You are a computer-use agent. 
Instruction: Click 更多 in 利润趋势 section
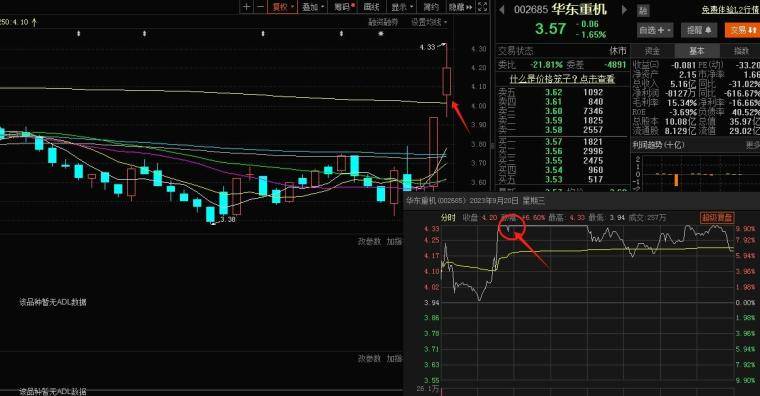click(x=753, y=145)
